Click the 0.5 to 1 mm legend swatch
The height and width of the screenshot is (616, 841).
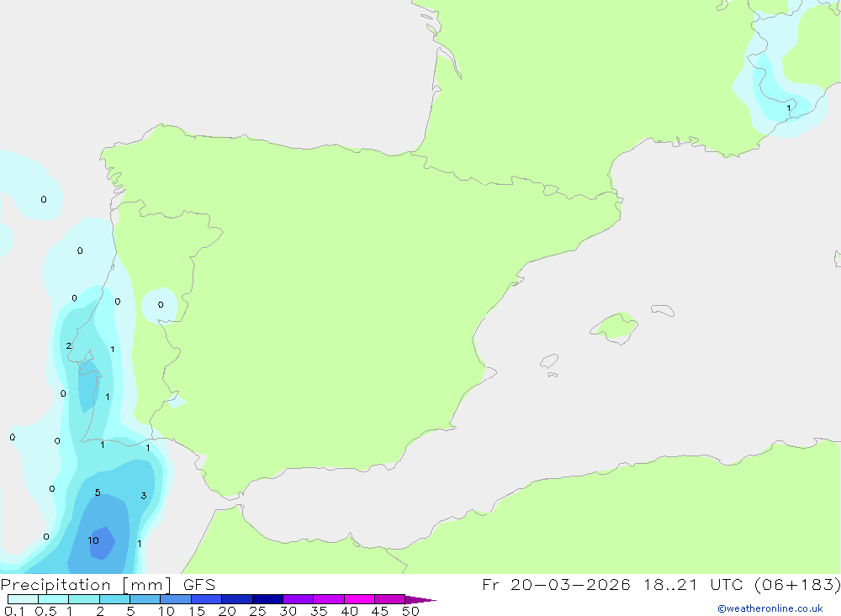click(53, 599)
